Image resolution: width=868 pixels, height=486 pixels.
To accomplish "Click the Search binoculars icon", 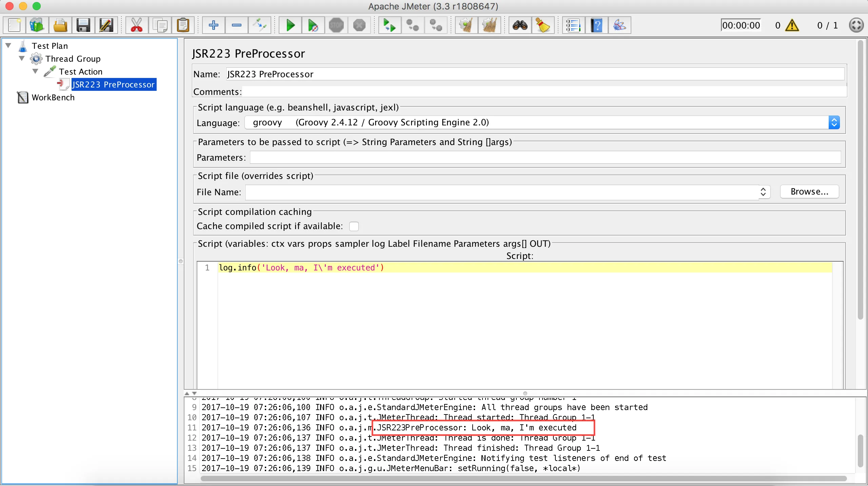I will (520, 25).
